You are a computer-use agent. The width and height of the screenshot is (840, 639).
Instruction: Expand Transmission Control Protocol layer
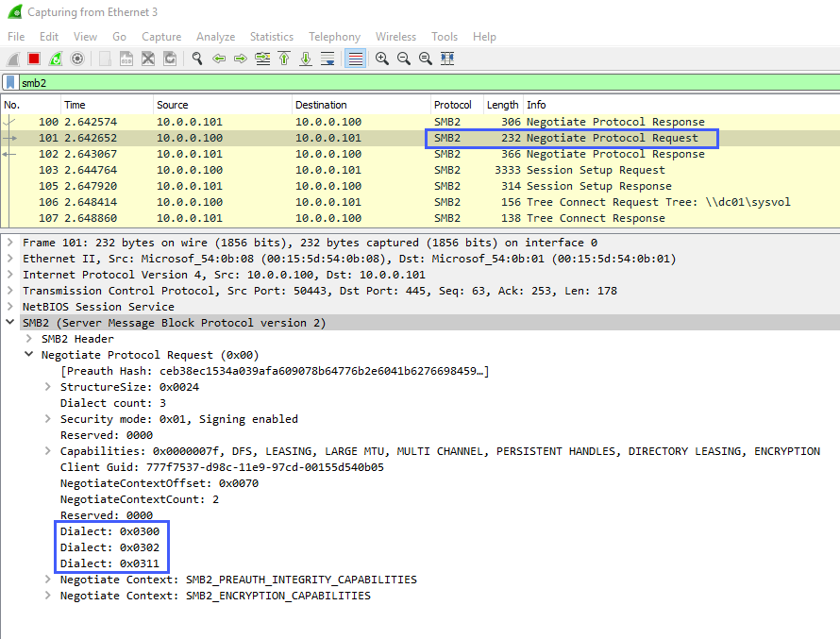coord(9,291)
